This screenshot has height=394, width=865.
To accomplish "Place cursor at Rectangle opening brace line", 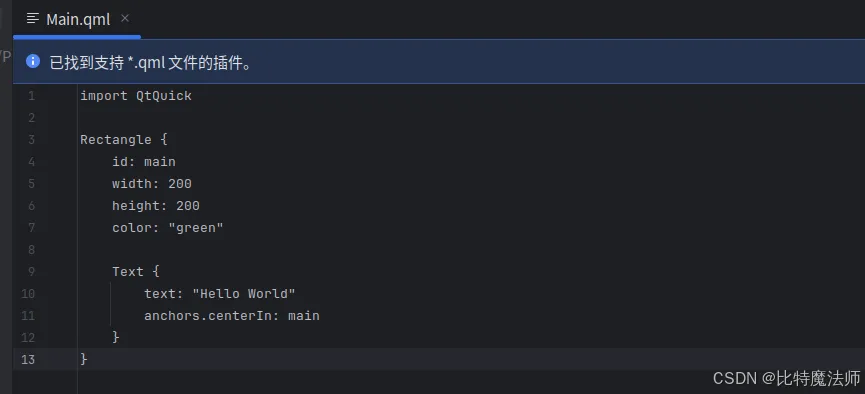I will coord(124,140).
